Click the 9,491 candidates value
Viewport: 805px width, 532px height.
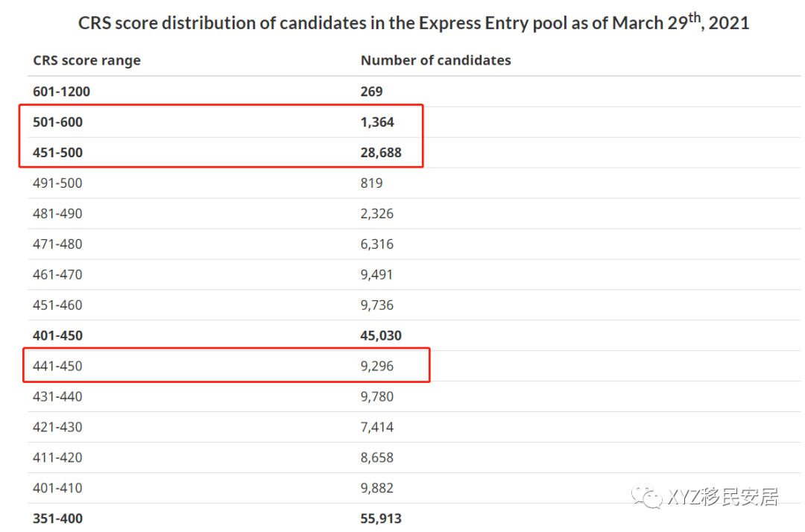tap(377, 275)
